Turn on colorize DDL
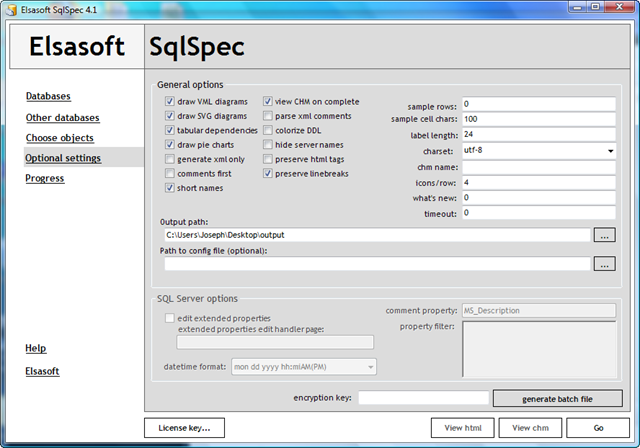Screen dimensions: 640x448 pos(268,130)
